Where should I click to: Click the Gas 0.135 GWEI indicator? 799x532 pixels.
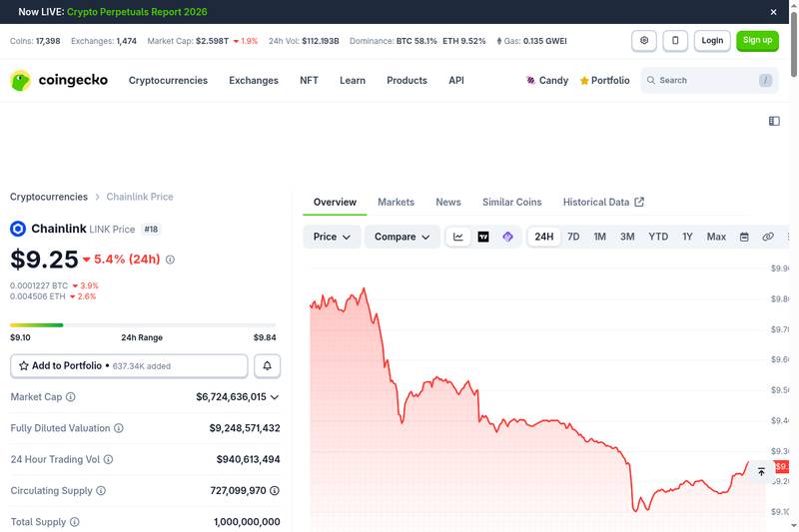tap(531, 41)
